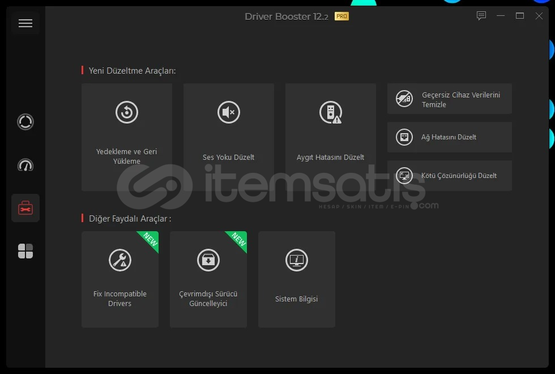Screen dimensions: 555x374
Task: Open the Action Center grid icon
Action: [25, 251]
